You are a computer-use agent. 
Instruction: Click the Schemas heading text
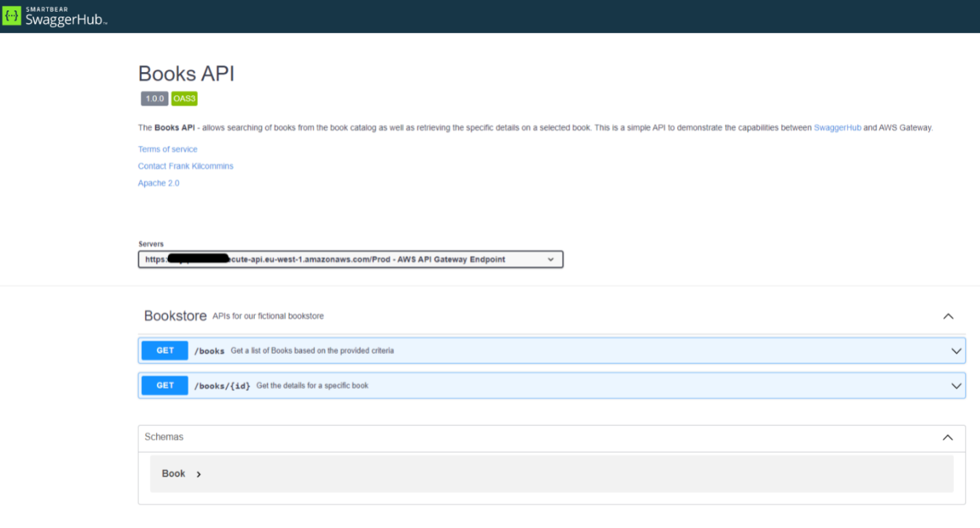[x=164, y=437]
